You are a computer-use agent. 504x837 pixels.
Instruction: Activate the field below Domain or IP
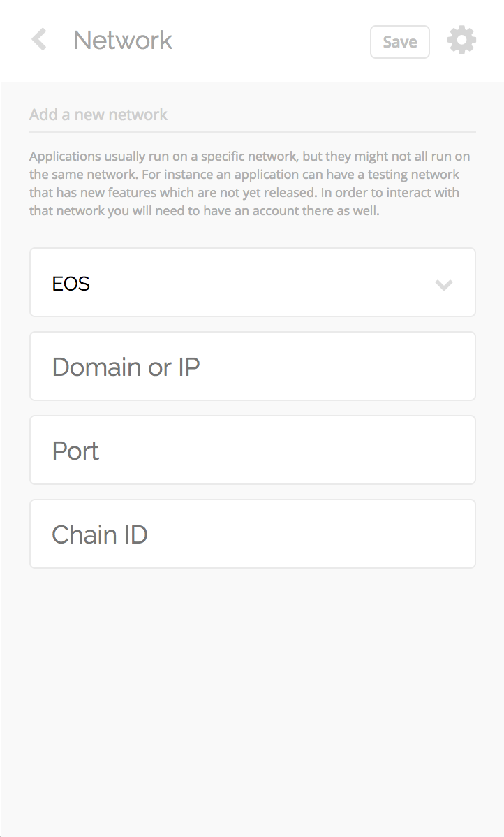pyautogui.click(x=252, y=450)
